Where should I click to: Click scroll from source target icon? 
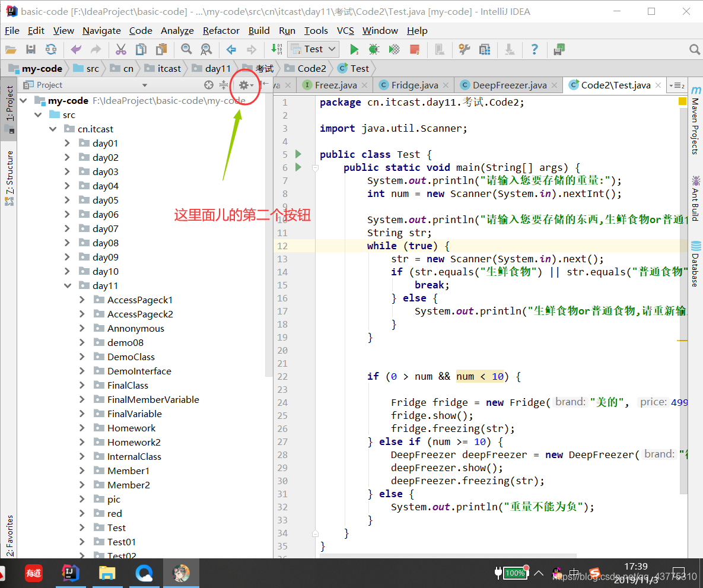click(x=208, y=85)
